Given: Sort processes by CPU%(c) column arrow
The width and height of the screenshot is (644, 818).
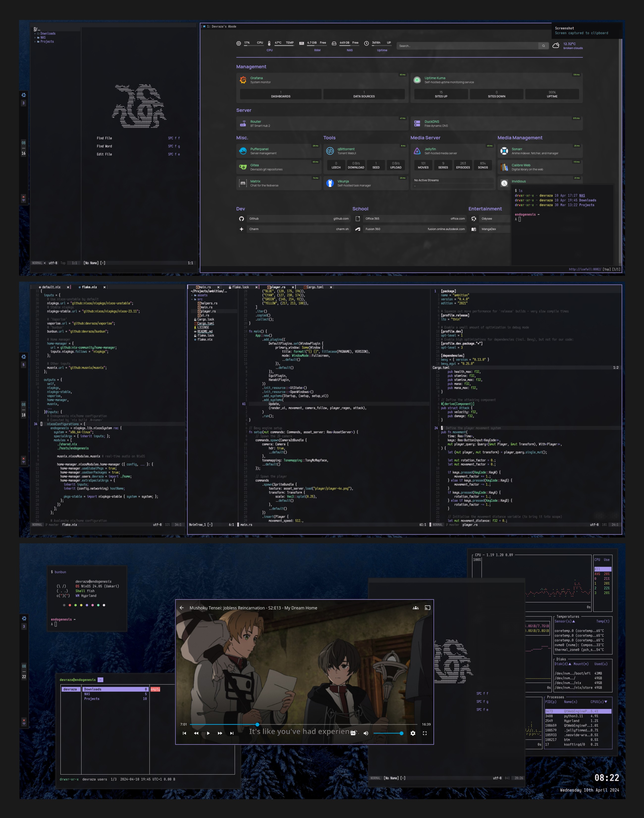Looking at the screenshot, I should [x=606, y=702].
